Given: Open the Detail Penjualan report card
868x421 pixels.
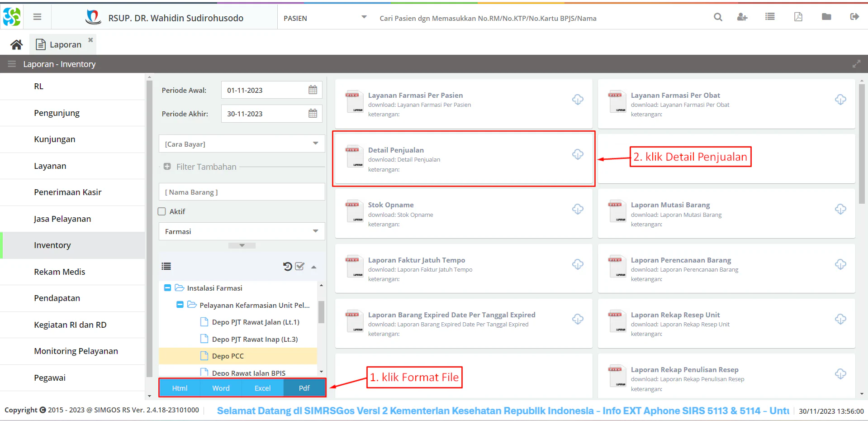Looking at the screenshot, I should pyautogui.click(x=464, y=159).
